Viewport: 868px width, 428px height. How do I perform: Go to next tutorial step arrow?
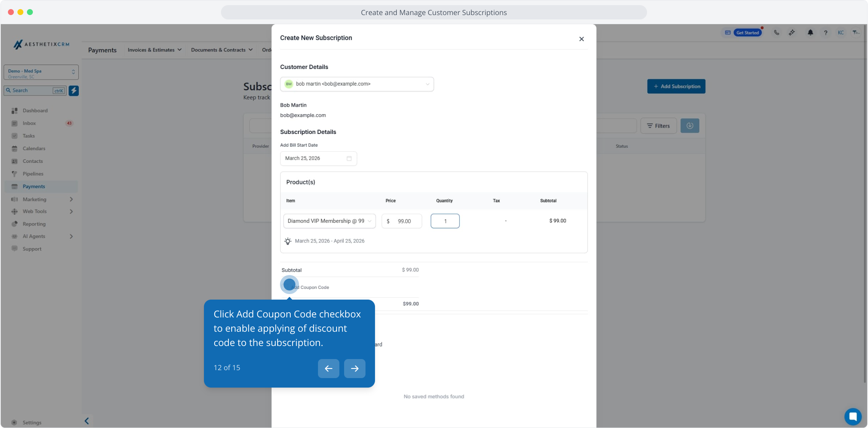coord(354,369)
